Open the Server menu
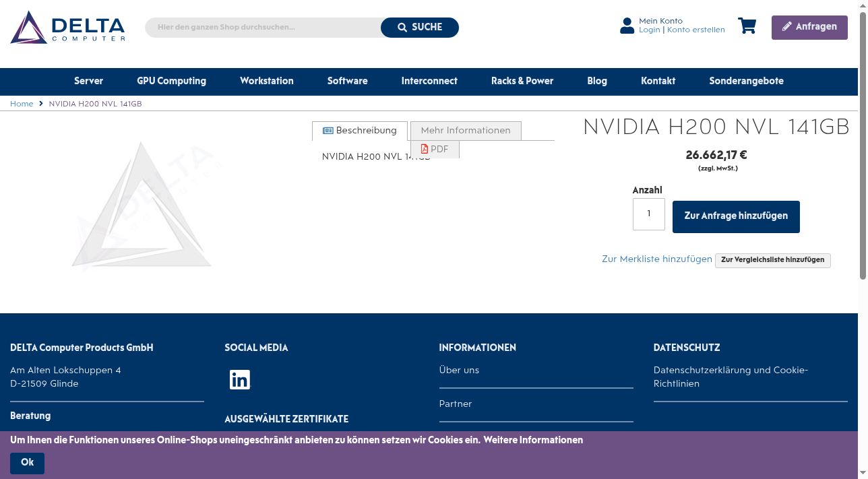This screenshot has height=479, width=868. [88, 82]
